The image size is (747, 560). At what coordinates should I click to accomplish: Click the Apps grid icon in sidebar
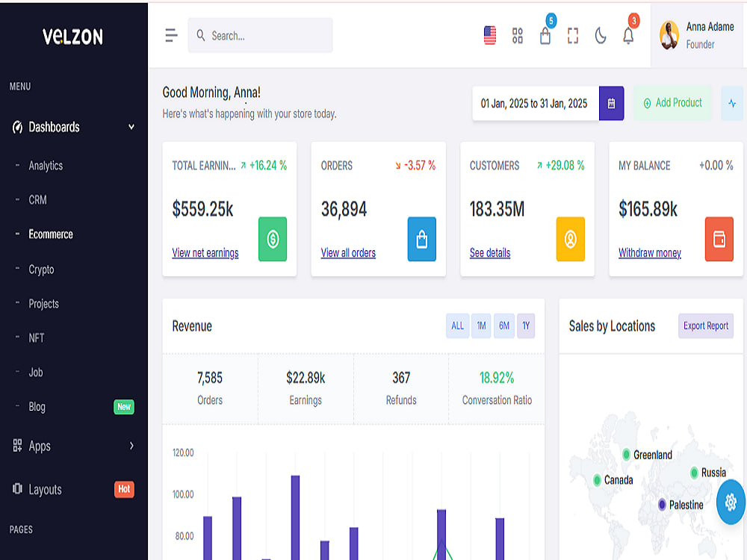tap(17, 446)
